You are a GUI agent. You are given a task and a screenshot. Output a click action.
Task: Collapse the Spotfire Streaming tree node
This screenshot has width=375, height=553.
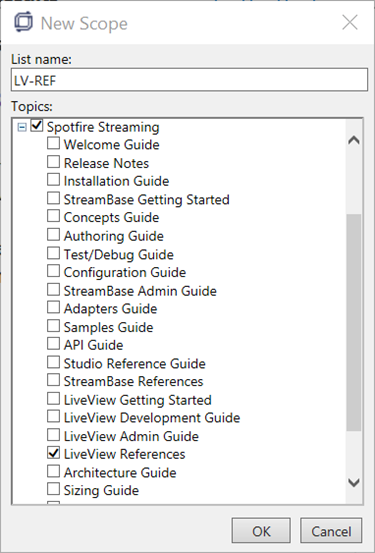click(22, 127)
